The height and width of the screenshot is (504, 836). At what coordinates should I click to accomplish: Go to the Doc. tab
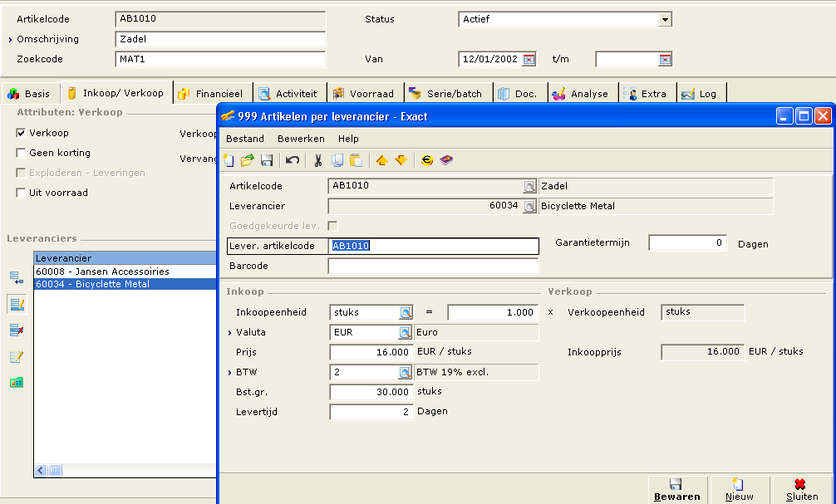pyautogui.click(x=519, y=93)
